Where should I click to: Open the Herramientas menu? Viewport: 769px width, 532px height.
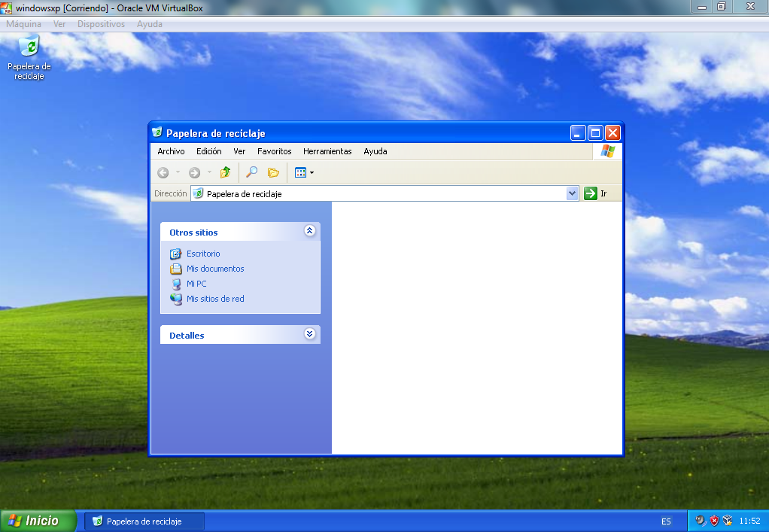327,151
